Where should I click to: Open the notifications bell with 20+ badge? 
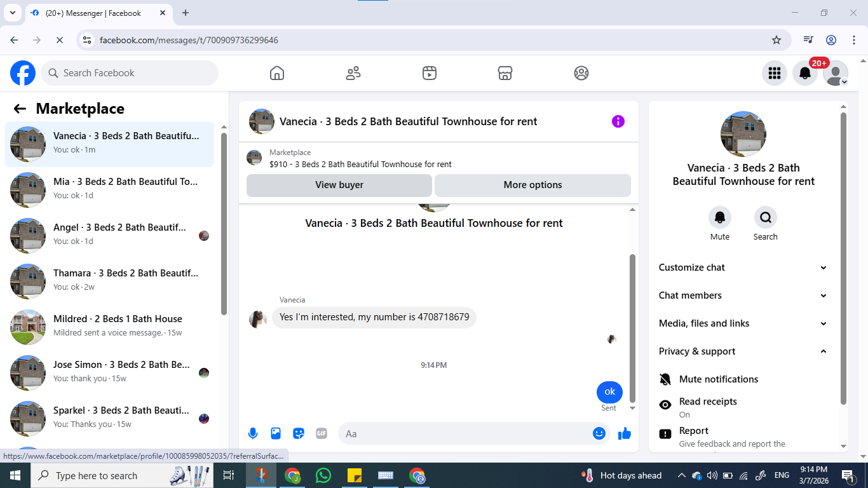[805, 73]
